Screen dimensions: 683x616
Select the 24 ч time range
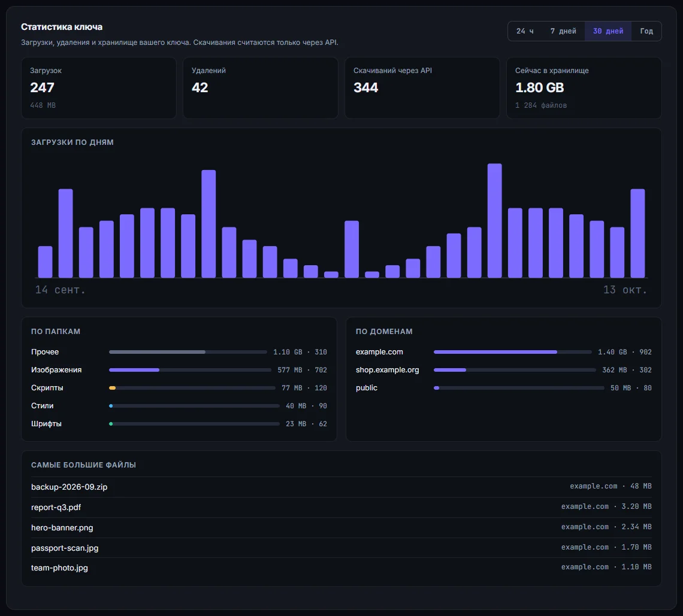tap(524, 31)
